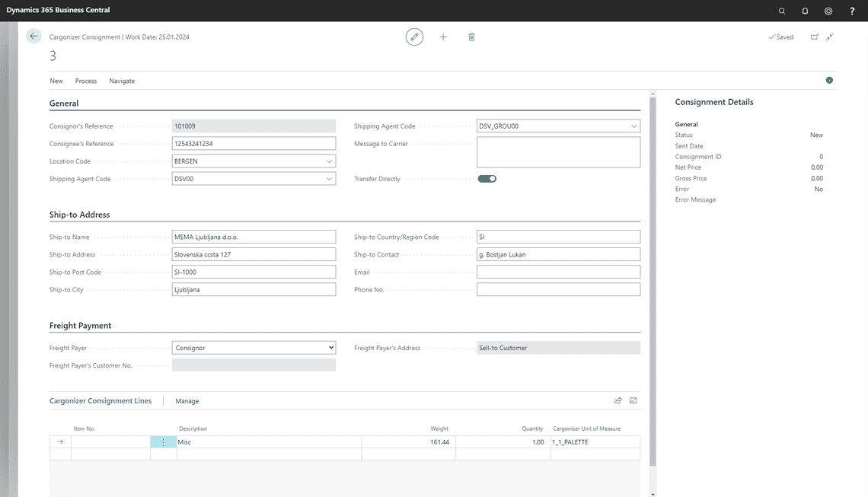Screen dimensions: 868x497
Task: Expand the Location Code dropdown
Action: [329, 161]
